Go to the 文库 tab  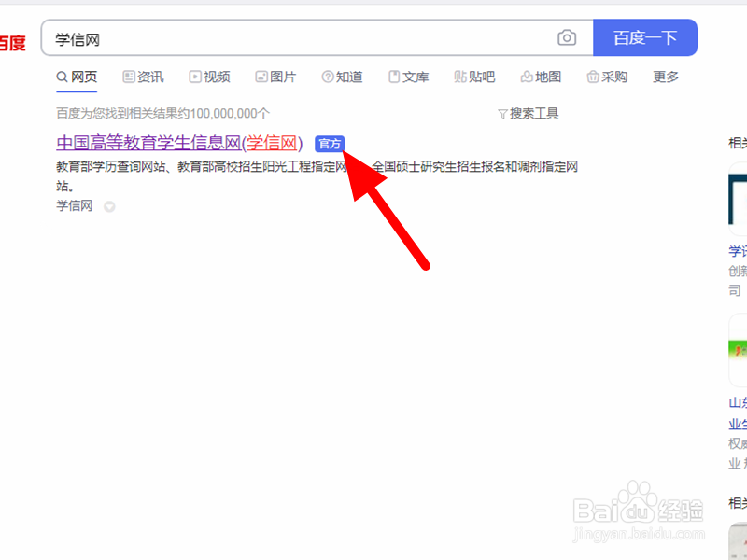pos(409,77)
